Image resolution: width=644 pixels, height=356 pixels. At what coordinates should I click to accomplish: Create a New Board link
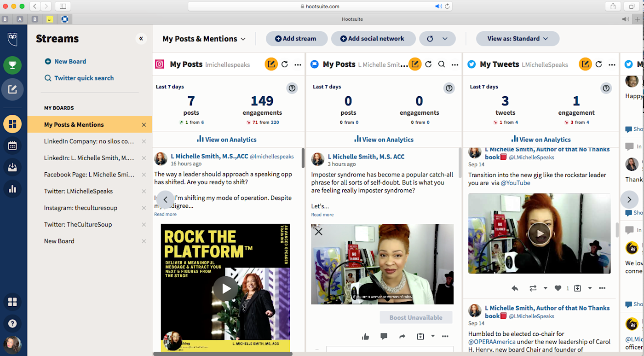pyautogui.click(x=65, y=61)
